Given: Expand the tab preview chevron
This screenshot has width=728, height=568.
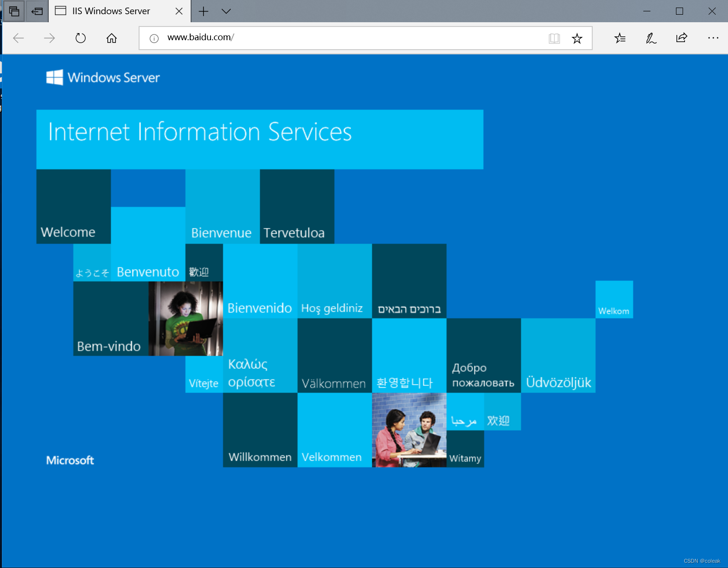Looking at the screenshot, I should pyautogui.click(x=226, y=11).
